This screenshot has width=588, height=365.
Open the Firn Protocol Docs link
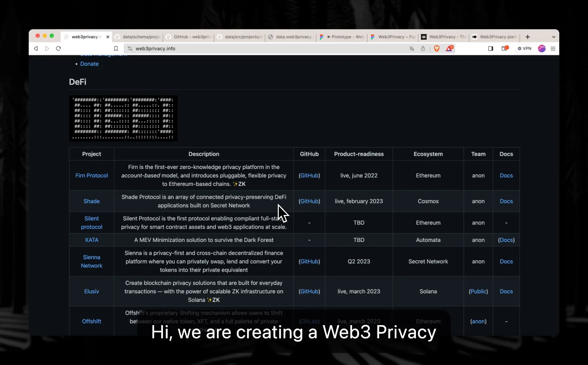click(x=507, y=175)
